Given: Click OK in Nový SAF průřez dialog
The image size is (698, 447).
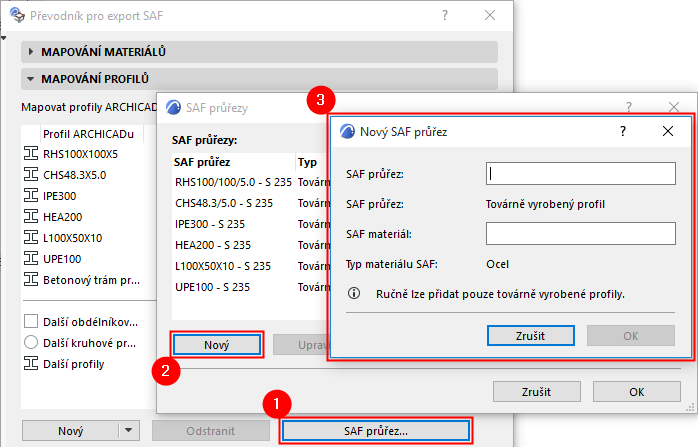Looking at the screenshot, I should 631,335.
